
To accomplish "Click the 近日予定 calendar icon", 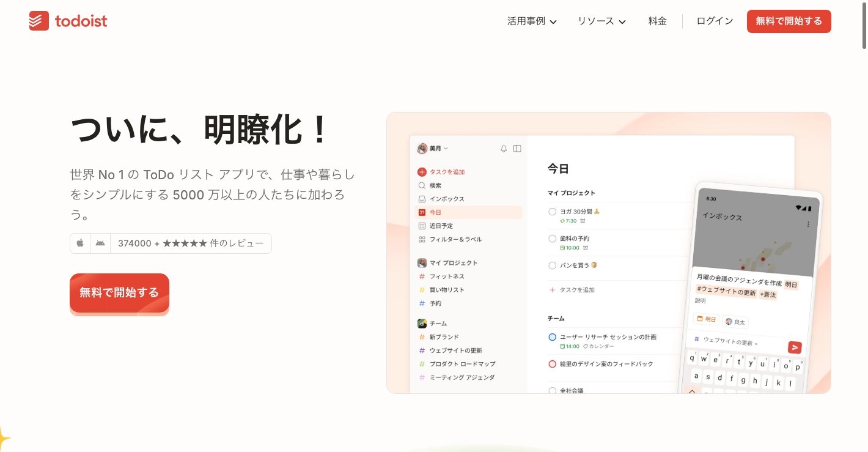I will pos(422,226).
